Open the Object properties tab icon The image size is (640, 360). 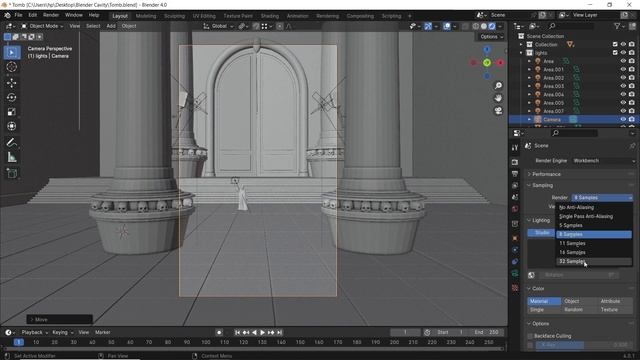coord(515,238)
